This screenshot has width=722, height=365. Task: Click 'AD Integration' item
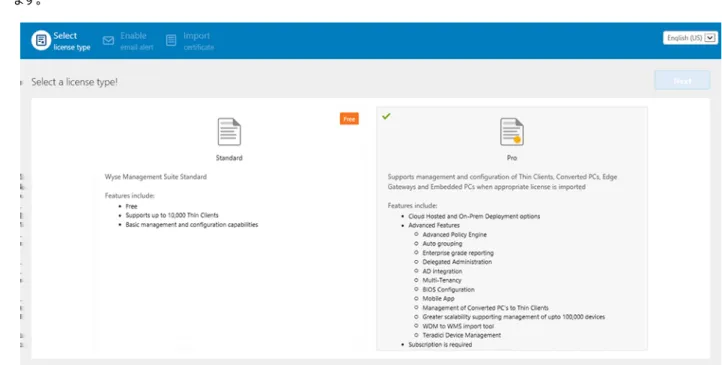(442, 272)
